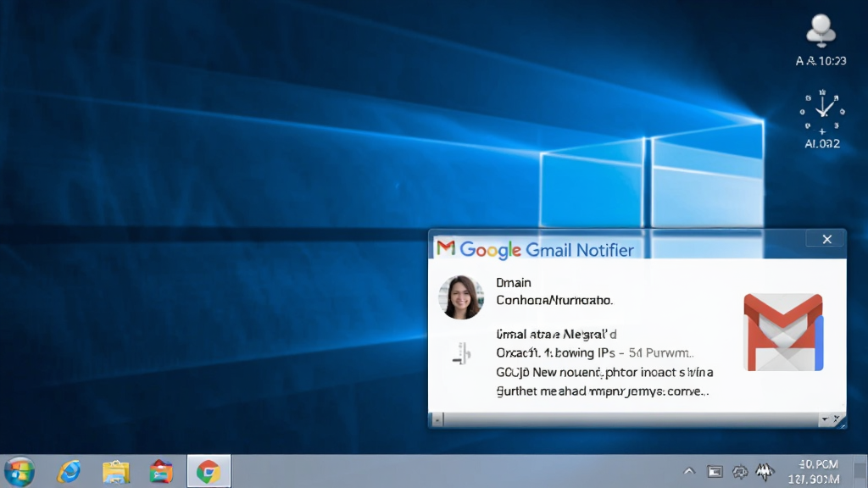
Task: Click the notifier bottom-right expand icon
Action: pos(838,420)
